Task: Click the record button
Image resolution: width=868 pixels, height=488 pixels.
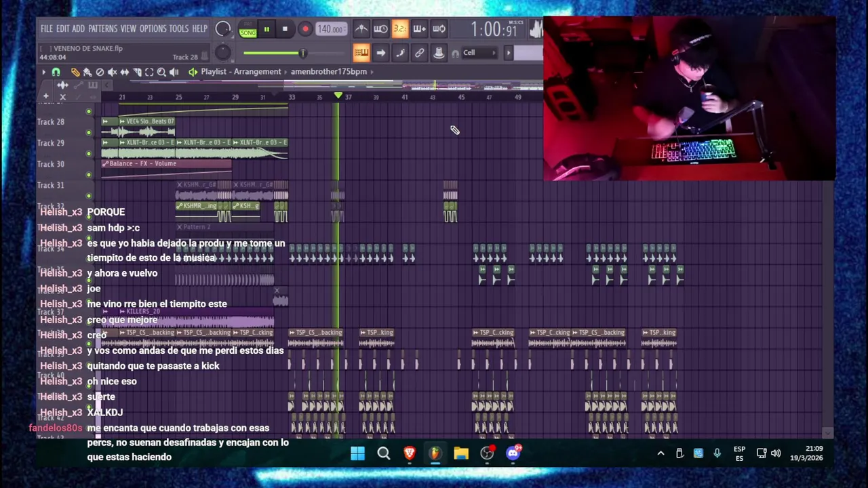Action: click(x=305, y=29)
